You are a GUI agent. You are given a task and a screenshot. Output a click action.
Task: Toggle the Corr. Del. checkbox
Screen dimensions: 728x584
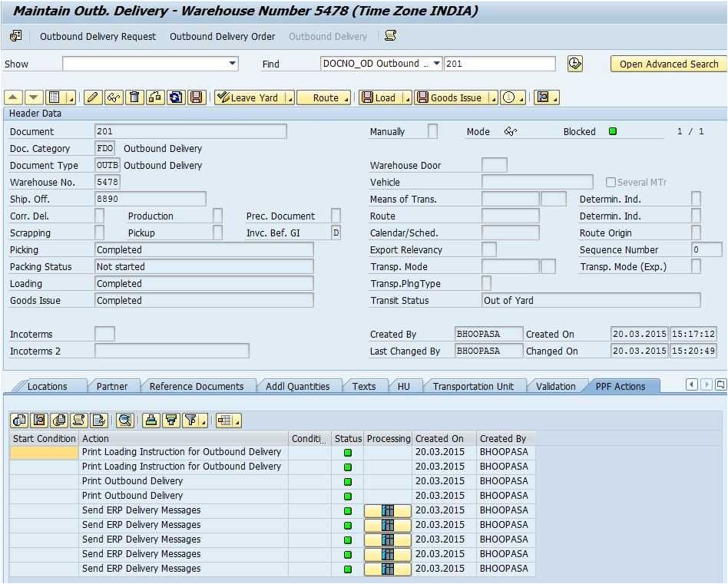click(99, 216)
